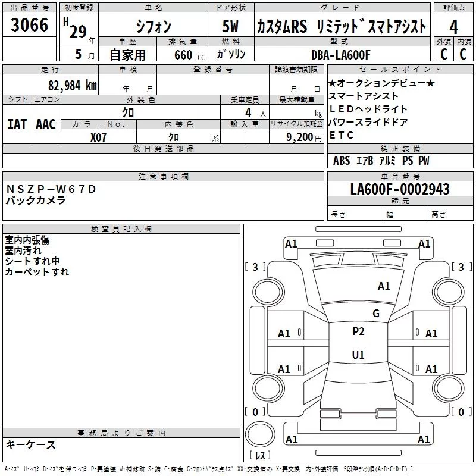Screen dimensions: 476x476
Task: Select the パワースライドドア sales point line
Action: coord(368,123)
